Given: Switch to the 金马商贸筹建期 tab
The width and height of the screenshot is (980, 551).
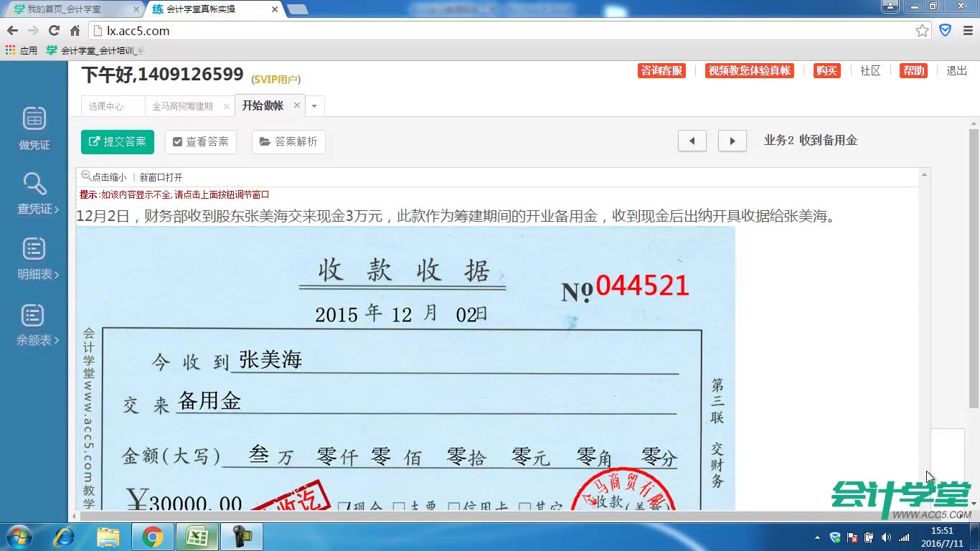Looking at the screenshot, I should pos(183,105).
